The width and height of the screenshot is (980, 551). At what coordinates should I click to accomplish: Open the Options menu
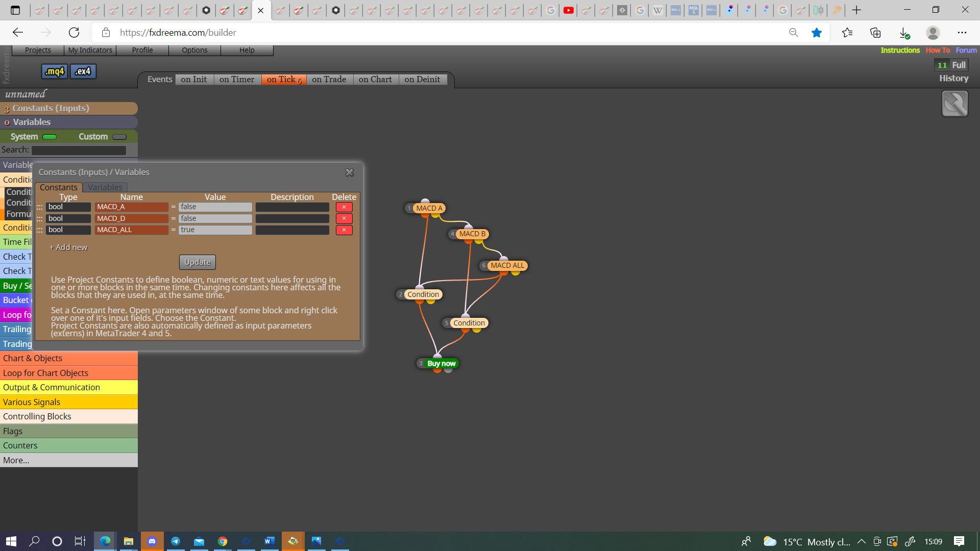coord(194,50)
